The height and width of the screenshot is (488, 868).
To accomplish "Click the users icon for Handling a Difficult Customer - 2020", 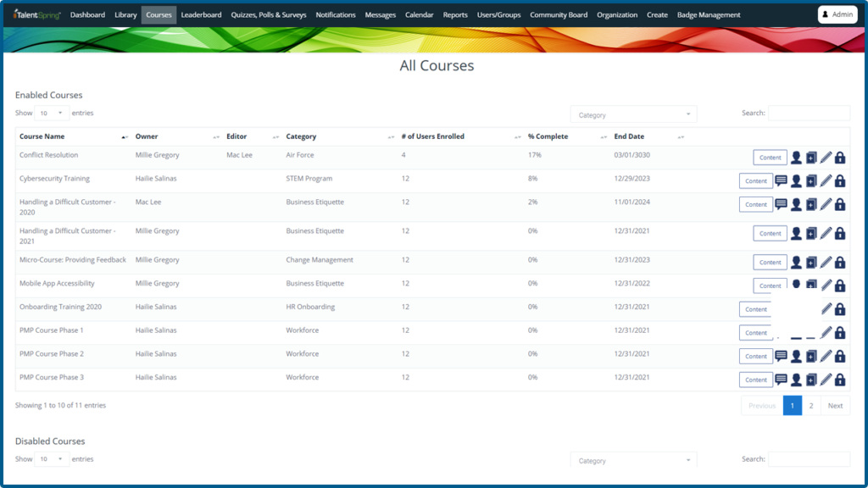I will click(796, 204).
